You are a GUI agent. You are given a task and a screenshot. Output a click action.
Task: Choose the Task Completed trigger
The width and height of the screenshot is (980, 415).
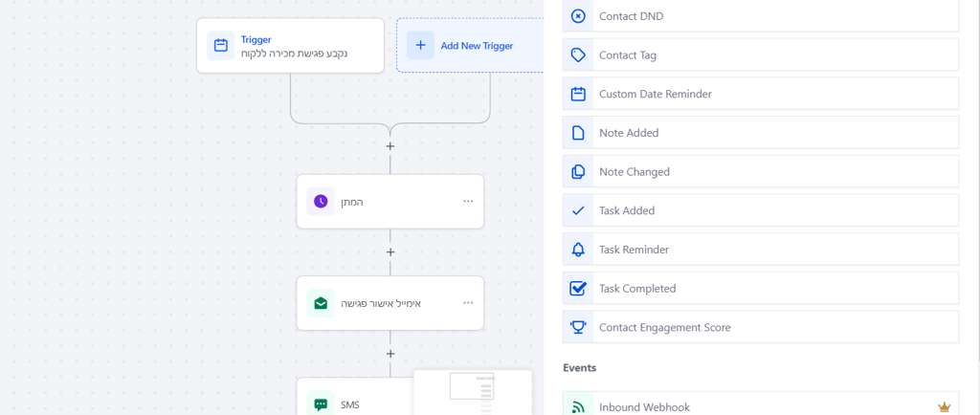pos(761,289)
